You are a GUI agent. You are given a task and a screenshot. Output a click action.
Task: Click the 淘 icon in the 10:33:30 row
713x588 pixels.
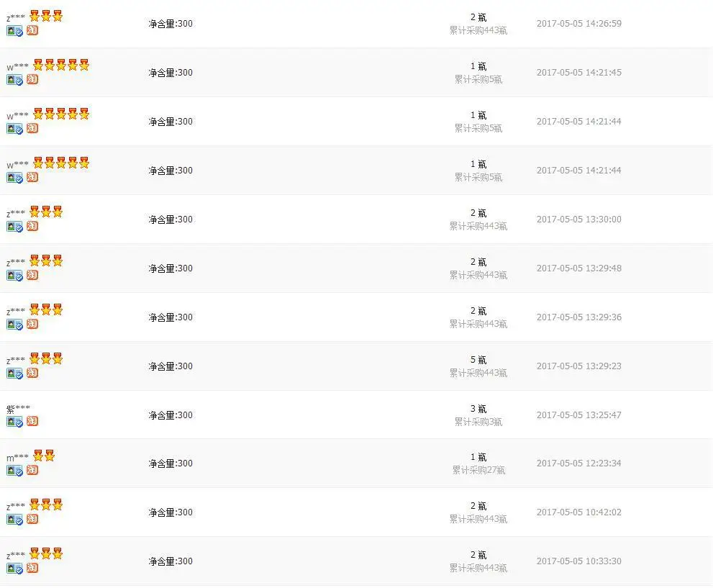click(x=32, y=568)
